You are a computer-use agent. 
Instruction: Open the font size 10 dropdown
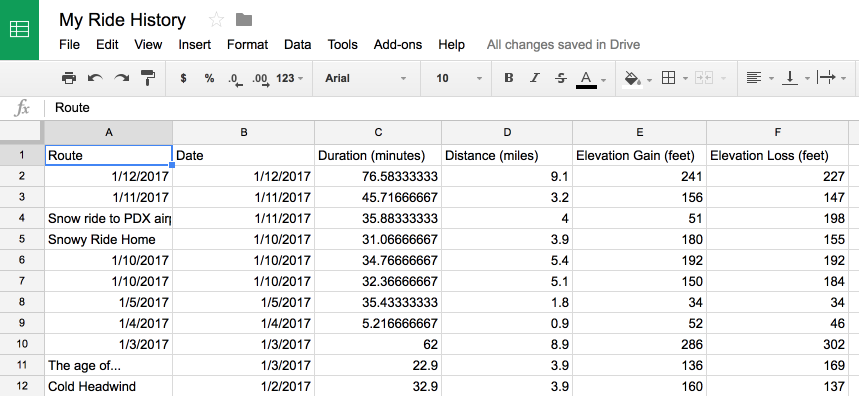(459, 78)
